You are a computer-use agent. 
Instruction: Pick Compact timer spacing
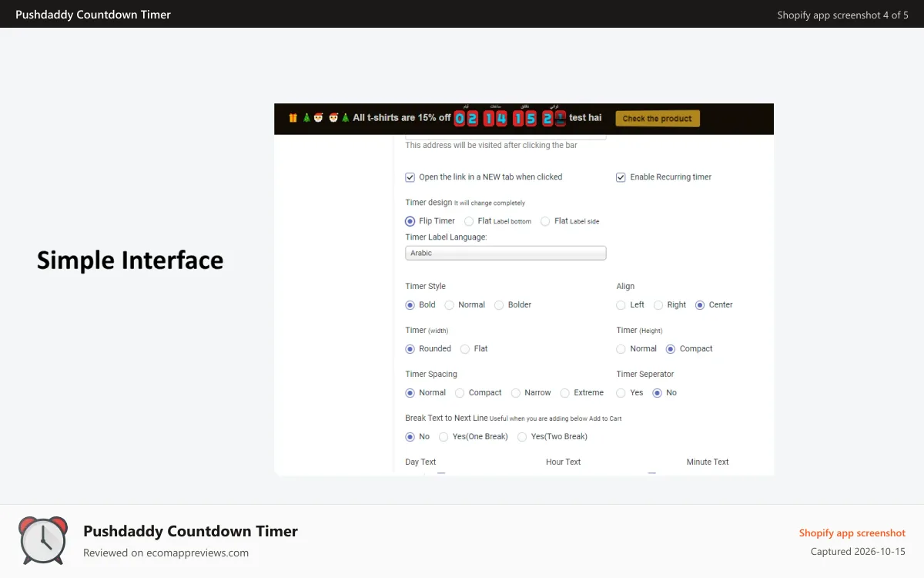coord(460,393)
